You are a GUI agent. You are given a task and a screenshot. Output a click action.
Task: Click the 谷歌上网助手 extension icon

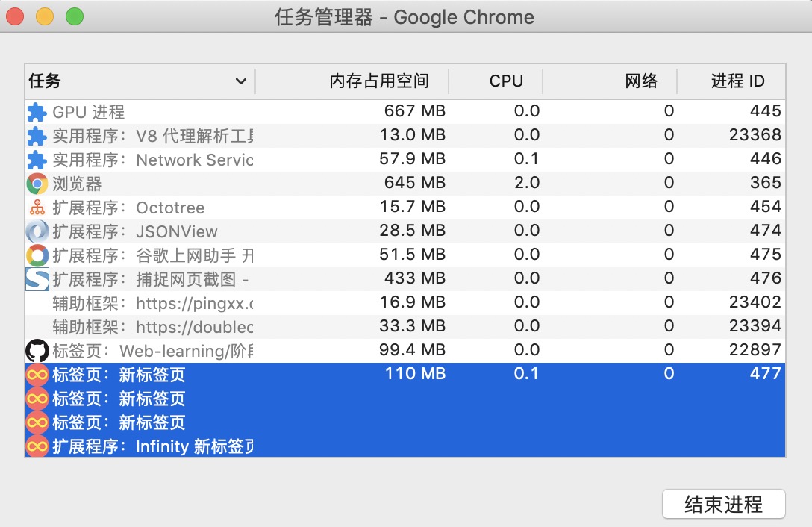click(37, 255)
